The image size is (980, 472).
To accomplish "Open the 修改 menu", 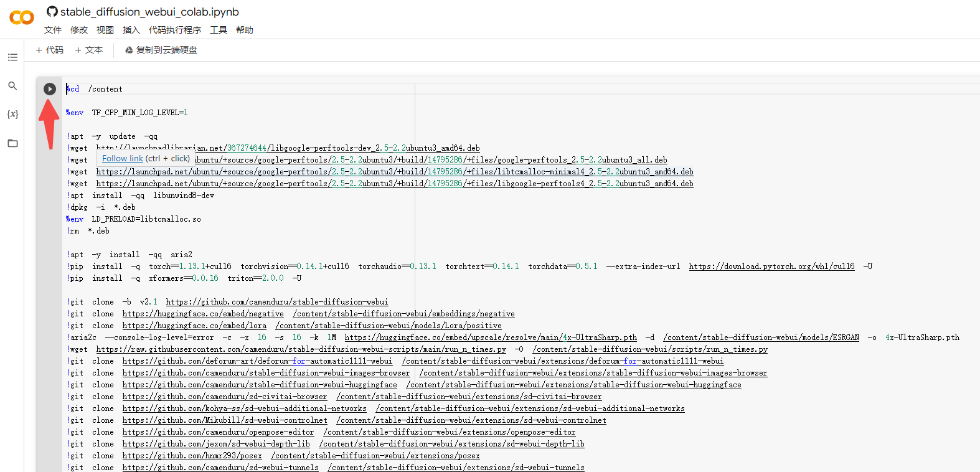I will click(x=79, y=30).
